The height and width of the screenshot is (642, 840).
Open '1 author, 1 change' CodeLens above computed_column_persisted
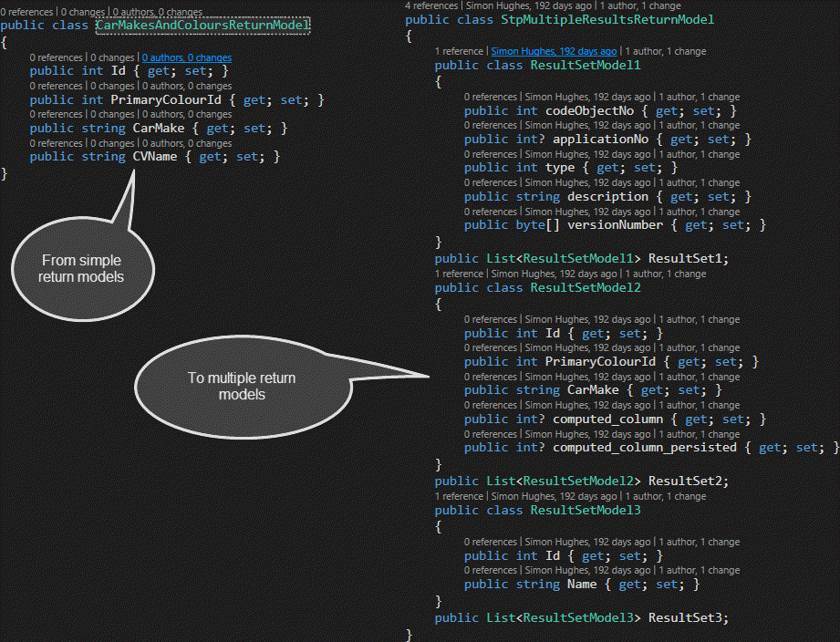pyautogui.click(x=700, y=434)
